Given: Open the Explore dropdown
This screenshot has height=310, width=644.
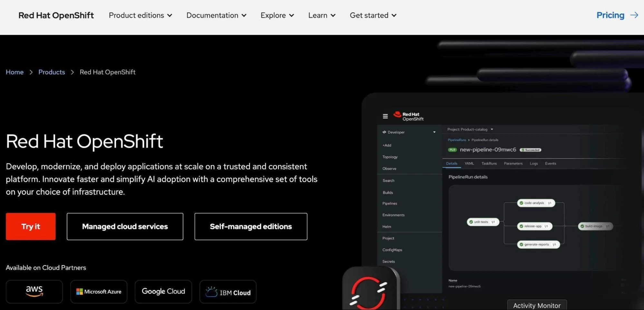Looking at the screenshot, I should coord(277,15).
